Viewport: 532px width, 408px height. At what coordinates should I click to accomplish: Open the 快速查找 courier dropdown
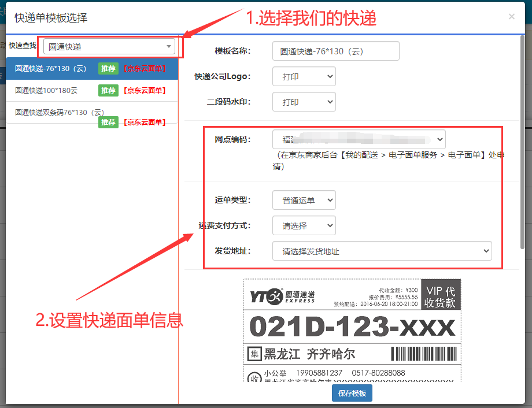[x=109, y=46]
